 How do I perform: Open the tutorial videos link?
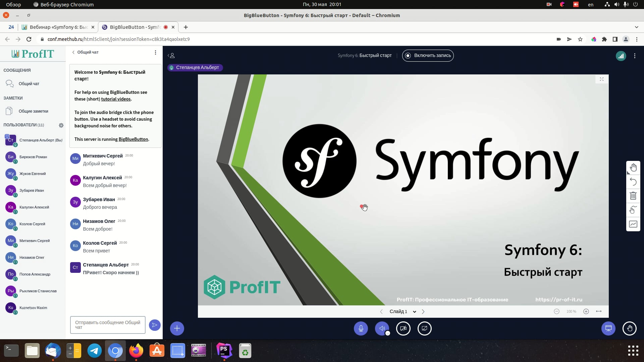[116, 99]
